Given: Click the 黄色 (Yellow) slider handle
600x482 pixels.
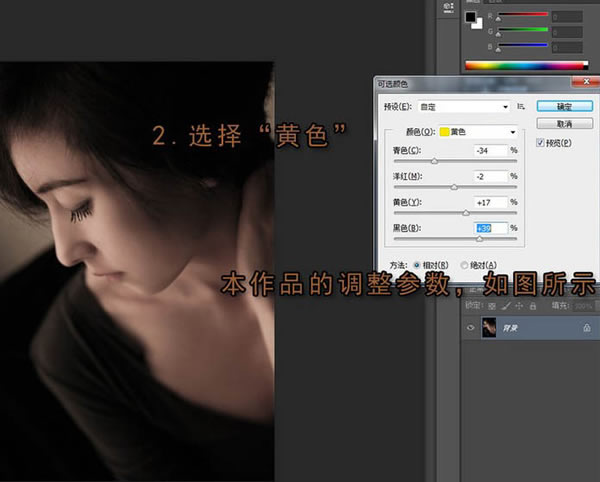Looking at the screenshot, I should tap(466, 213).
